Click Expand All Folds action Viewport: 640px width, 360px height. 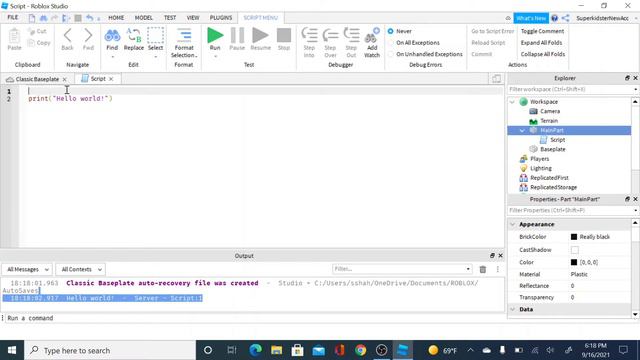(x=541, y=42)
